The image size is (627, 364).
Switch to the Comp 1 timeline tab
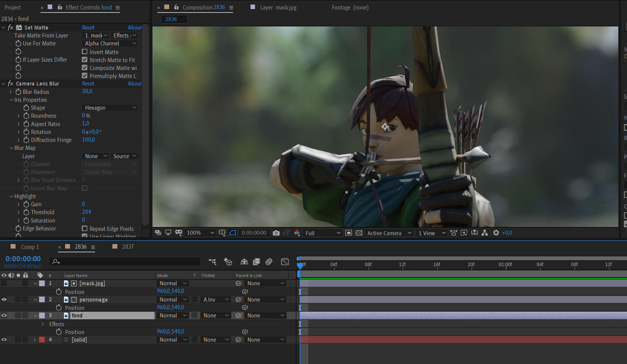pos(30,247)
